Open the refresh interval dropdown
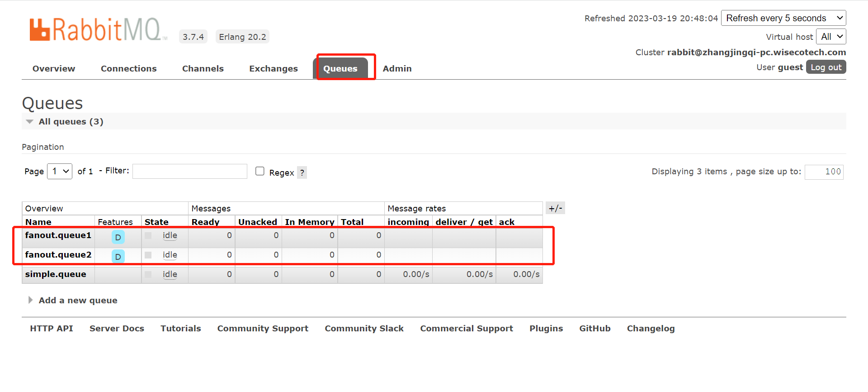Screen dimensions: 868x392 [x=783, y=18]
